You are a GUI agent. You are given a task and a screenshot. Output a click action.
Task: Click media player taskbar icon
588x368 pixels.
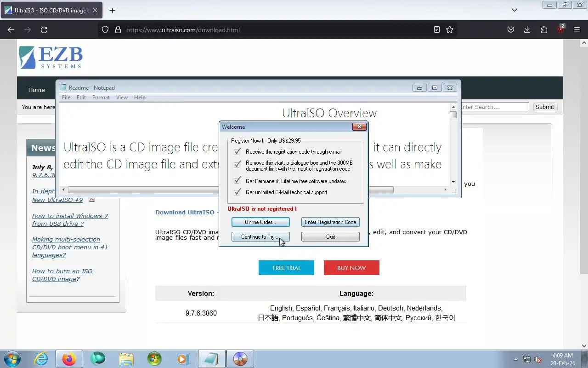(182, 359)
